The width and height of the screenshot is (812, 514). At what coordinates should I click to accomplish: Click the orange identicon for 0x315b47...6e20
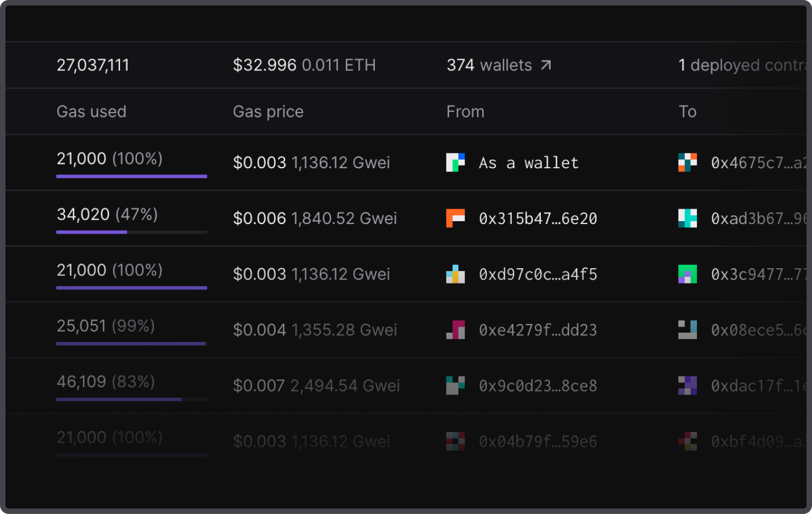coord(455,218)
